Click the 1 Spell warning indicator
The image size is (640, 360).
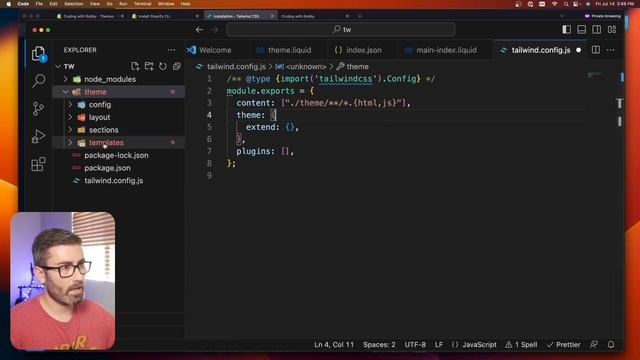click(521, 344)
